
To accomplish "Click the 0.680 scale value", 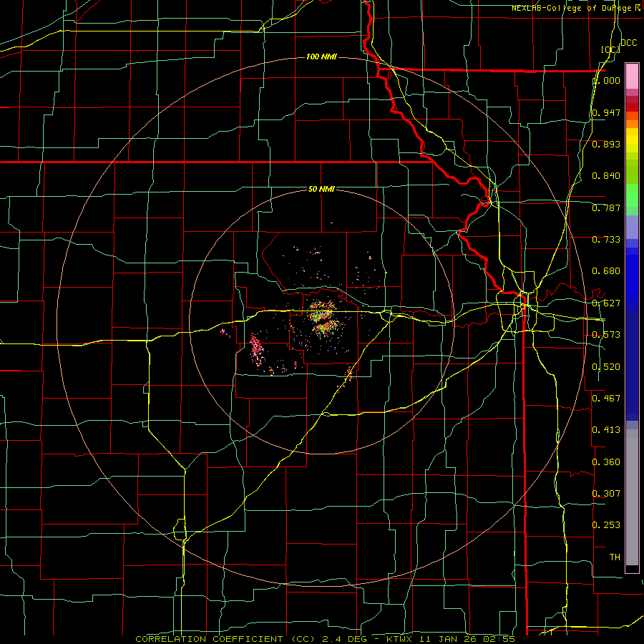I will pos(606,271).
